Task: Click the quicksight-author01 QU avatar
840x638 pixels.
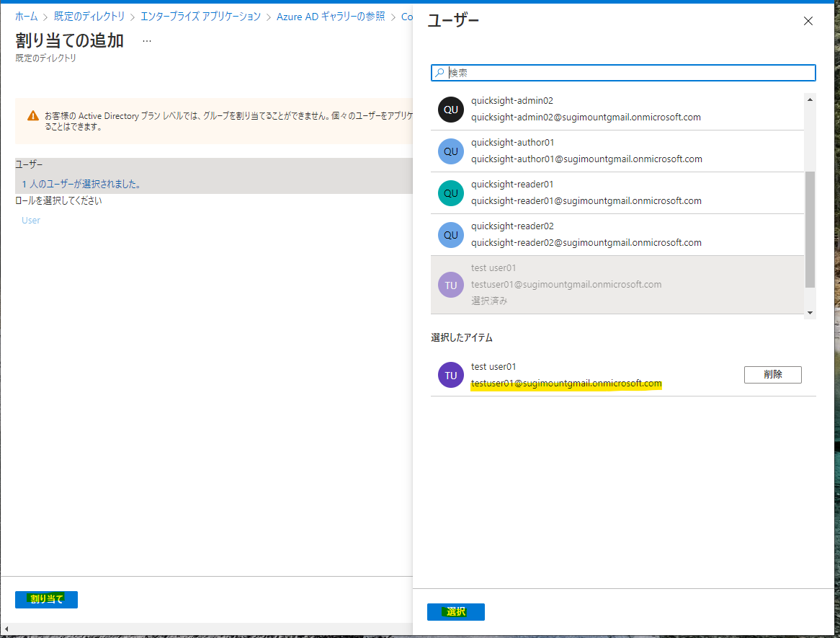Action: click(x=450, y=151)
